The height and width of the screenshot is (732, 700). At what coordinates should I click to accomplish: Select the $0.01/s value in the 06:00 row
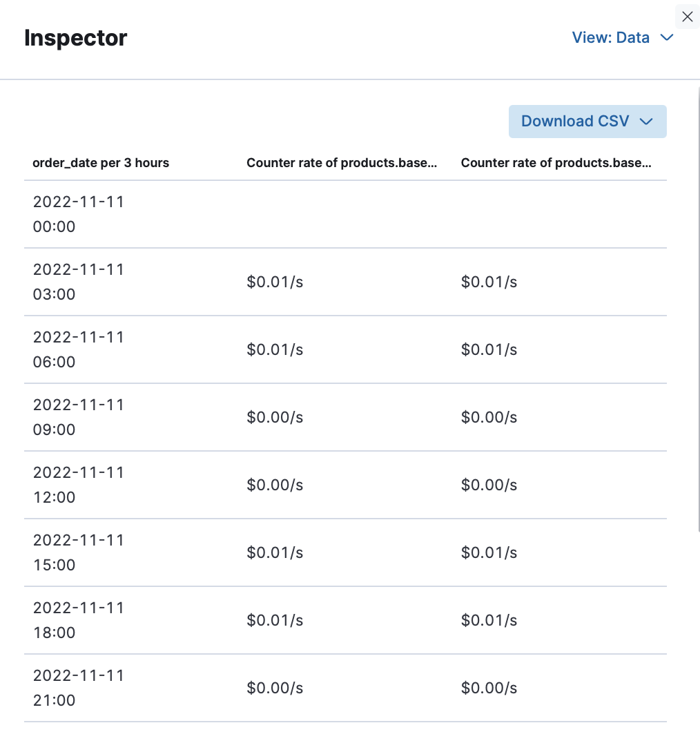tap(275, 349)
